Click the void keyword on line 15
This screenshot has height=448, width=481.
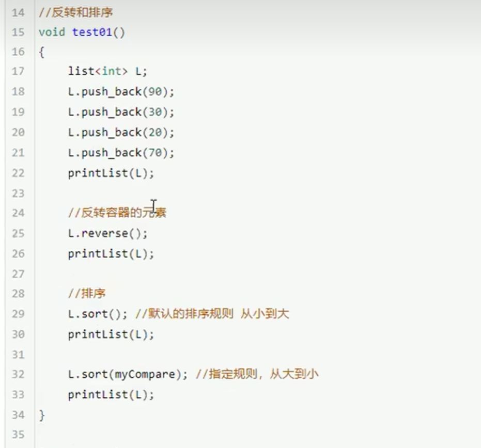(x=52, y=32)
